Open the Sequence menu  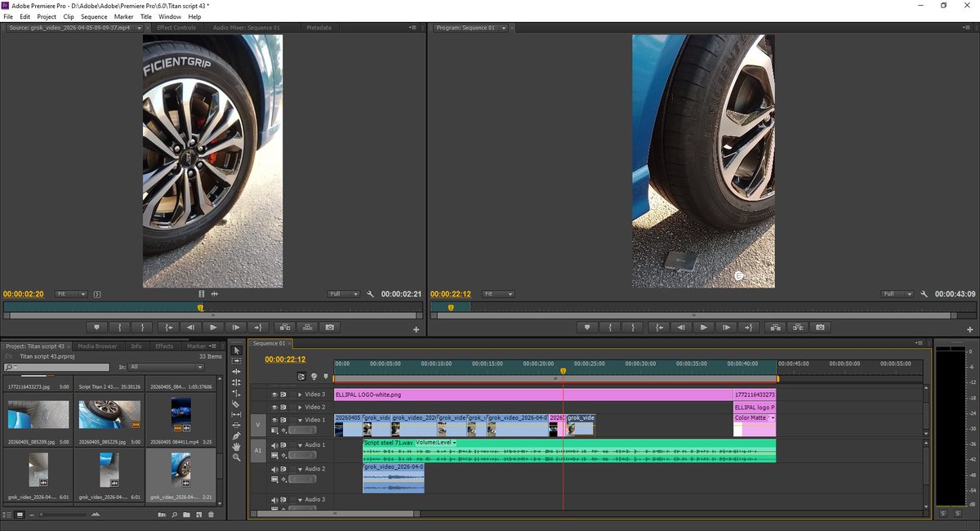tap(94, 16)
